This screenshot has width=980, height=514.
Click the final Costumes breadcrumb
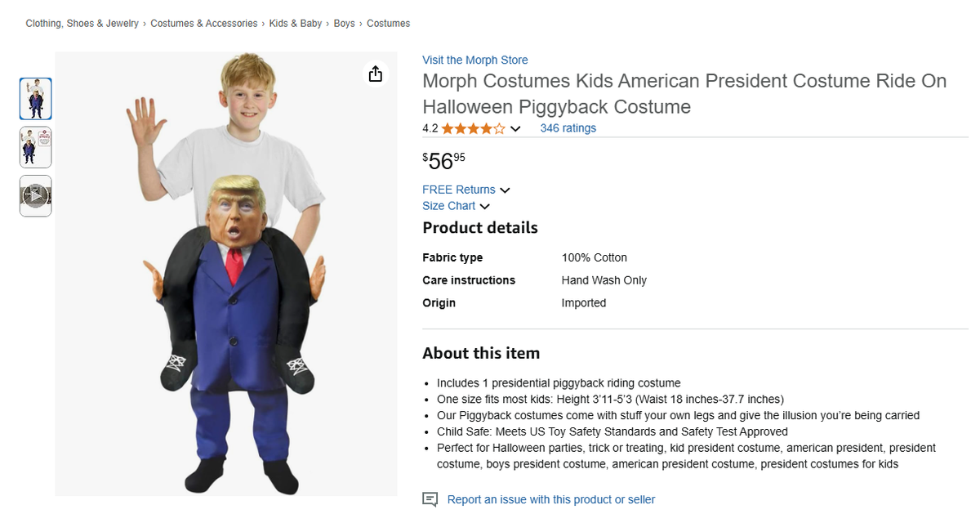point(388,24)
